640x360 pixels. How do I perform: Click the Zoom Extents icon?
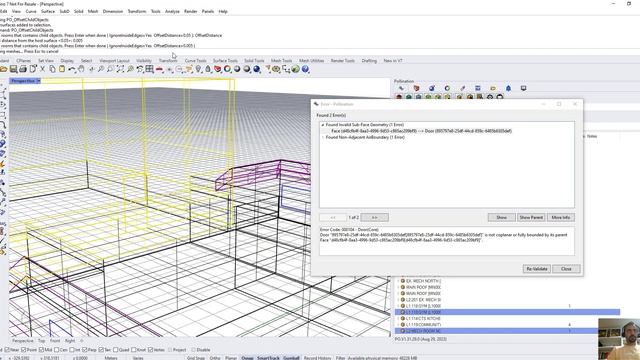point(120,69)
